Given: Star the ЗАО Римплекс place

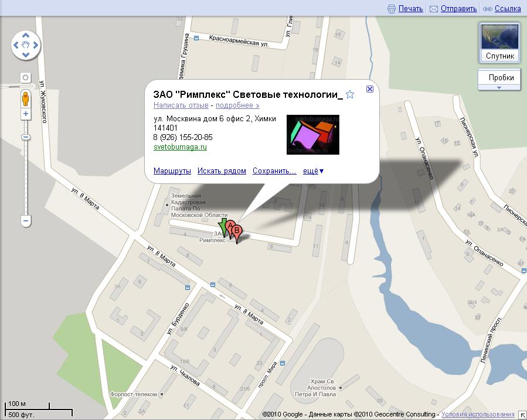Looking at the screenshot, I should click(x=350, y=94).
